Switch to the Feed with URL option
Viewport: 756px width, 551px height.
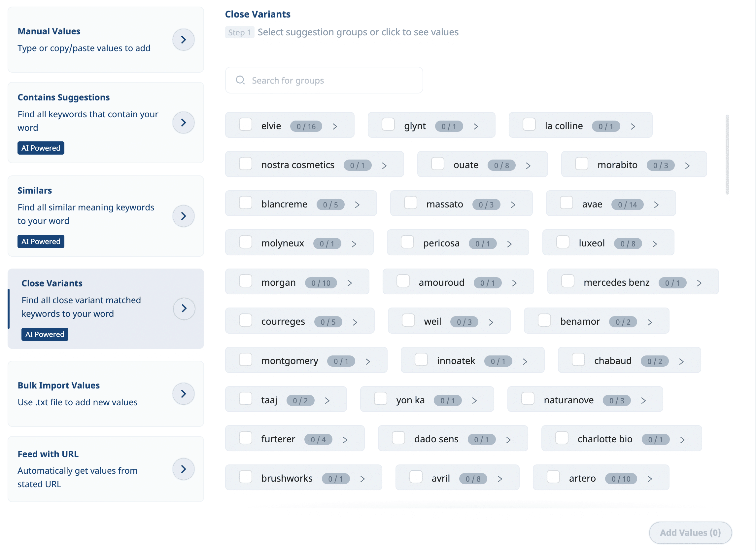pos(106,469)
